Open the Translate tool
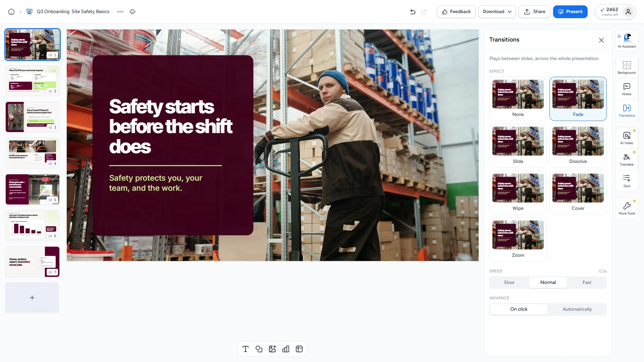Viewport: 644px width, 362px height. click(x=627, y=160)
